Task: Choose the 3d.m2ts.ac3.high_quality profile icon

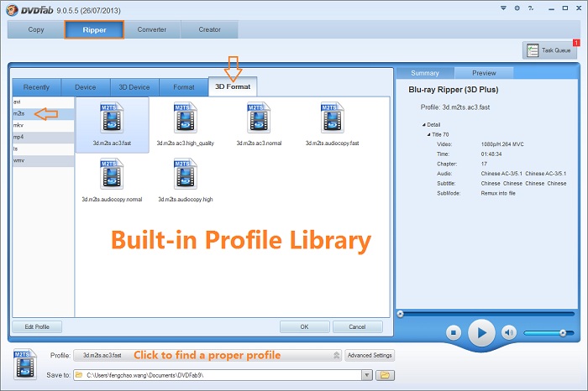Action: [x=186, y=118]
